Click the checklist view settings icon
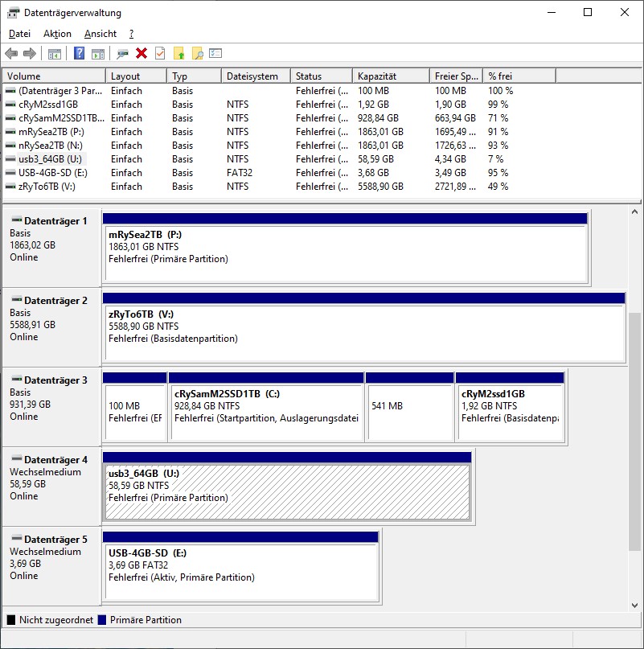This screenshot has width=644, height=649. tap(215, 53)
